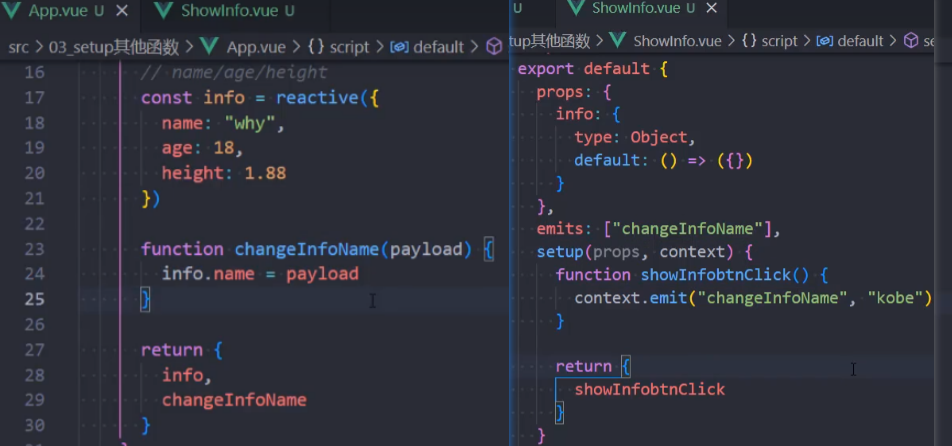
Task: Click the cube symbol icon ending the left breadcrumb
Action: 495,47
